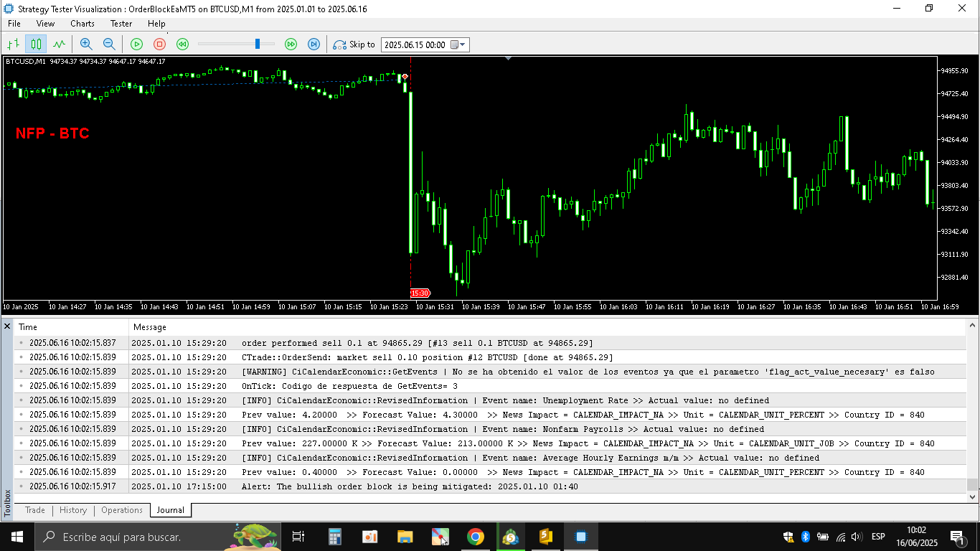980x551 pixels.
Task: Open the taskbar clock and calendar
Action: point(915,537)
